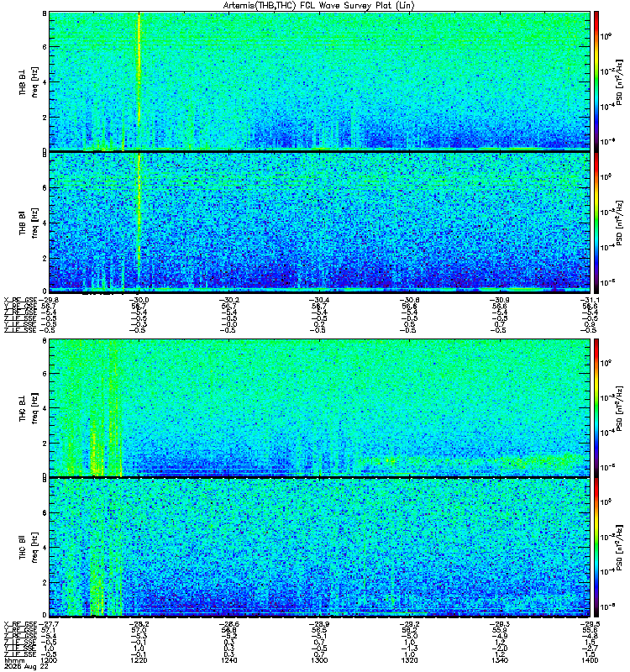Select the top THB B-perp panel colorbar
Image resolution: width=630 pixels, height=672 pixels.
[596, 81]
